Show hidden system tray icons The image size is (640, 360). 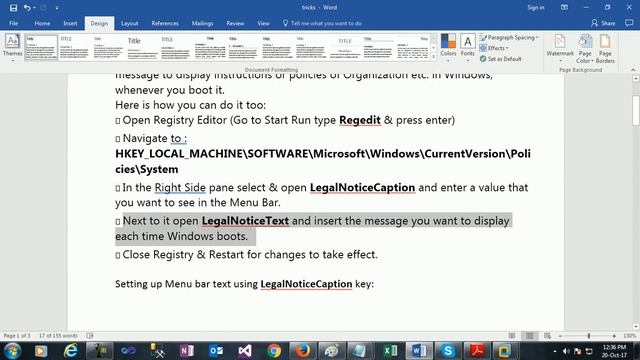tap(555, 351)
